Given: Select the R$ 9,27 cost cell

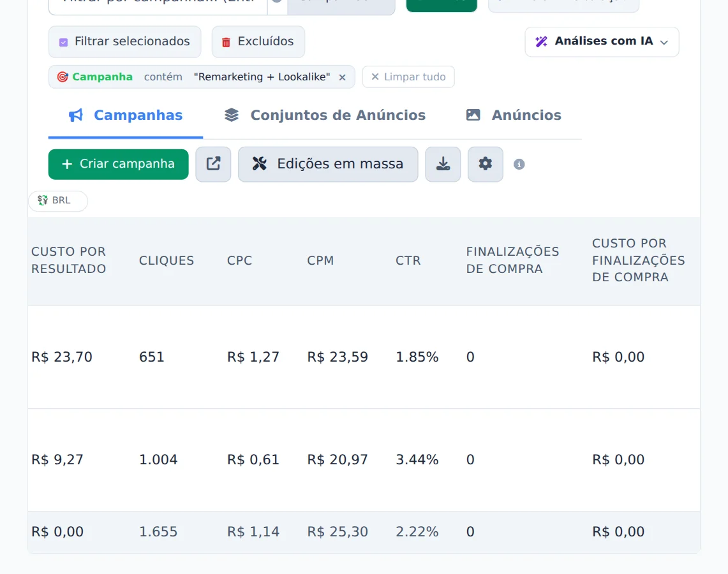Looking at the screenshot, I should [x=57, y=460].
